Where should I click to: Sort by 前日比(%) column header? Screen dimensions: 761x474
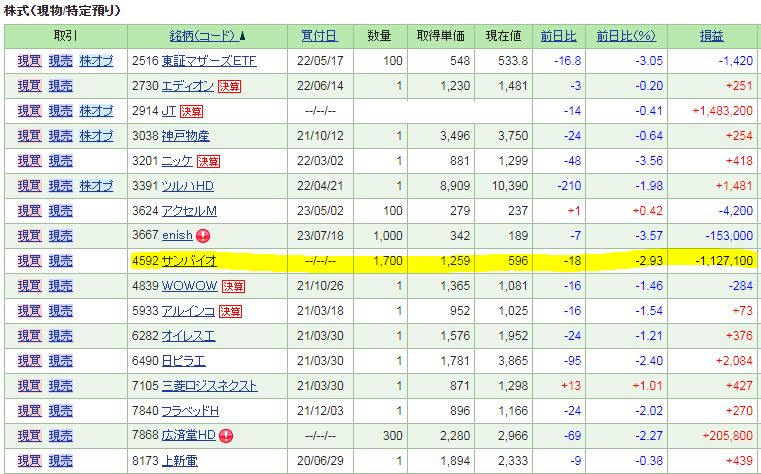coord(626,36)
